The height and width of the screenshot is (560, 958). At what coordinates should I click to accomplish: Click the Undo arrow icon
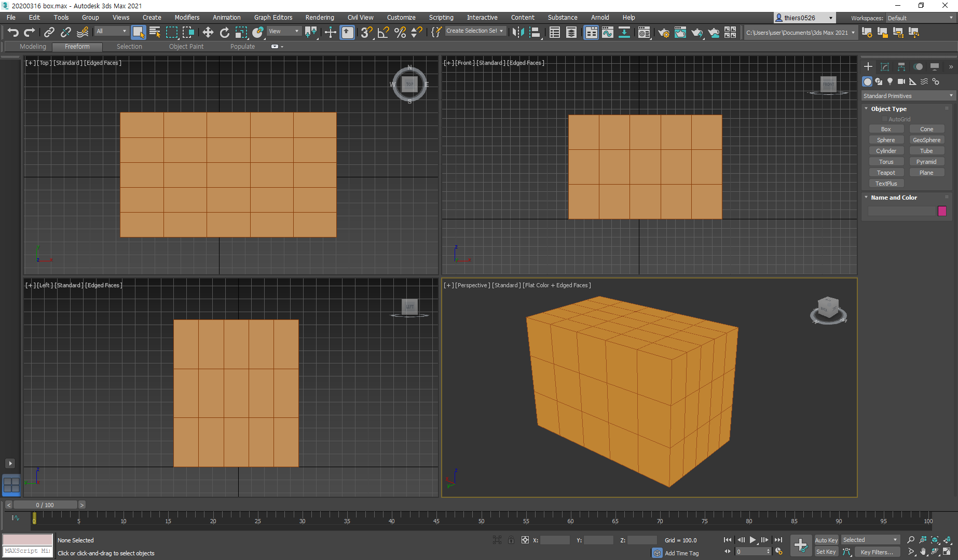[x=13, y=33]
